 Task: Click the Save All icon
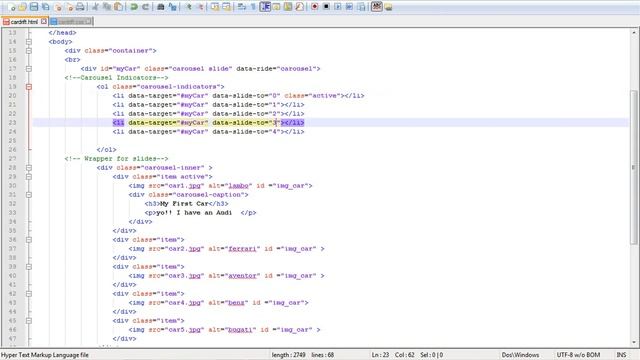click(x=45, y=7)
